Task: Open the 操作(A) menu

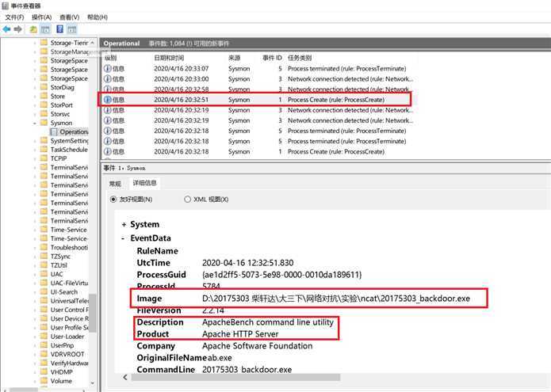Action: 41,17
